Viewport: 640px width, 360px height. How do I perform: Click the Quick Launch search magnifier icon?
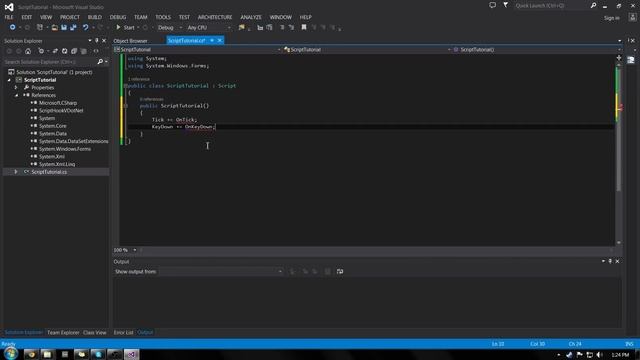click(593, 5)
